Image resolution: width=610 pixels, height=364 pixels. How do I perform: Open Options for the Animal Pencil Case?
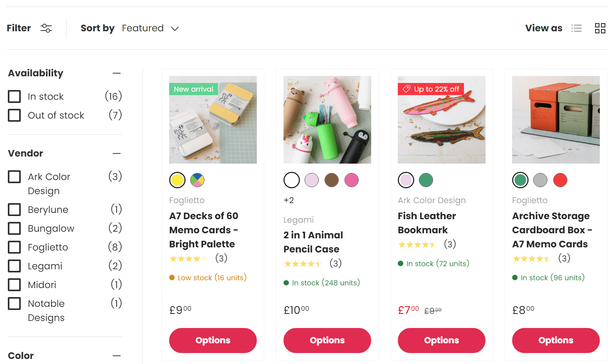(x=327, y=341)
